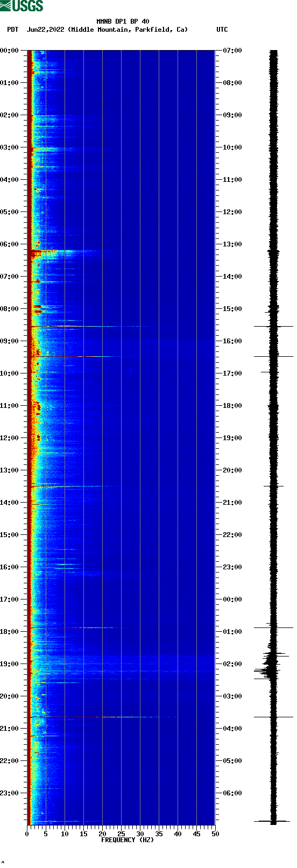The height and width of the screenshot is (868, 297).
Task: Click the seismogram waveform trace beside the spectrogram
Action: click(273, 437)
